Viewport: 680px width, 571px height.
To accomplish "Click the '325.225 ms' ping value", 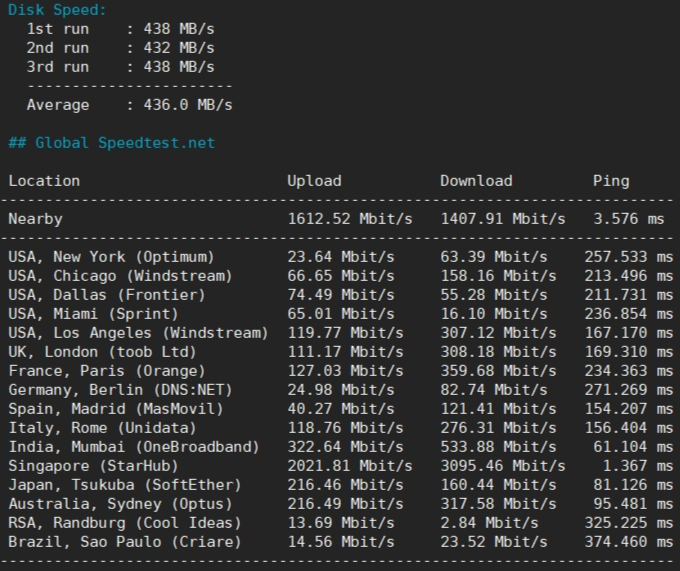I will (x=628, y=523).
